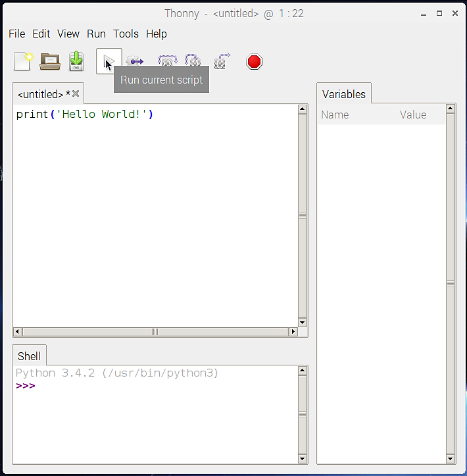This screenshot has width=467, height=476.
Task: Open the Edit menu
Action: pyautogui.click(x=41, y=34)
